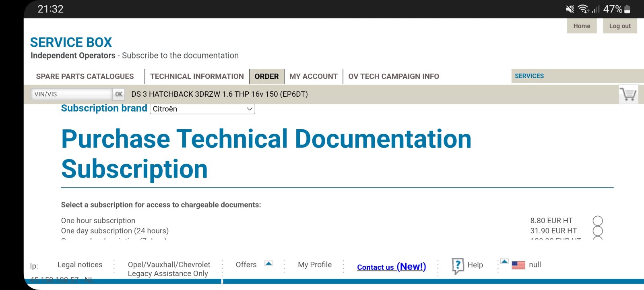The width and height of the screenshot is (644, 290).
Task: Expand the Offers arrow icon
Action: (x=268, y=263)
